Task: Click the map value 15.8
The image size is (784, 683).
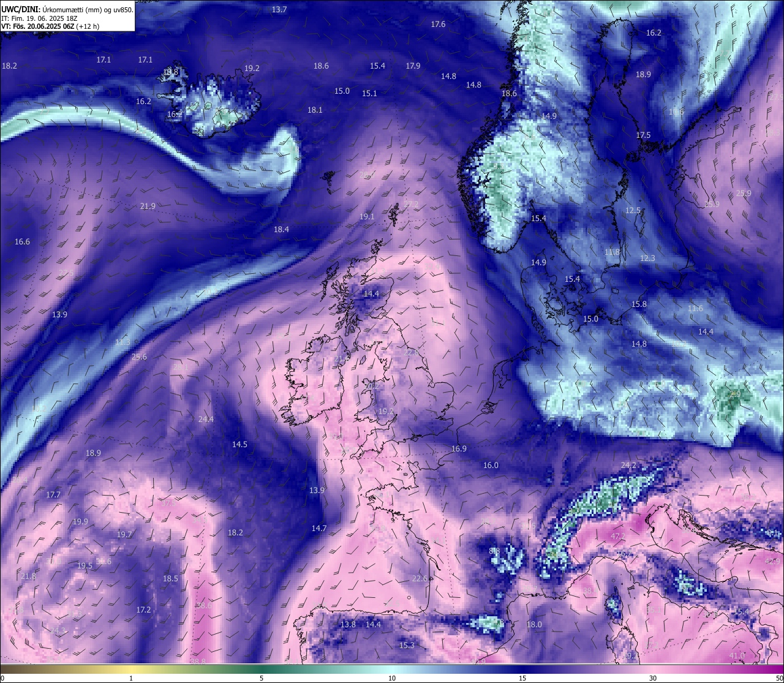Action: pyautogui.click(x=639, y=304)
